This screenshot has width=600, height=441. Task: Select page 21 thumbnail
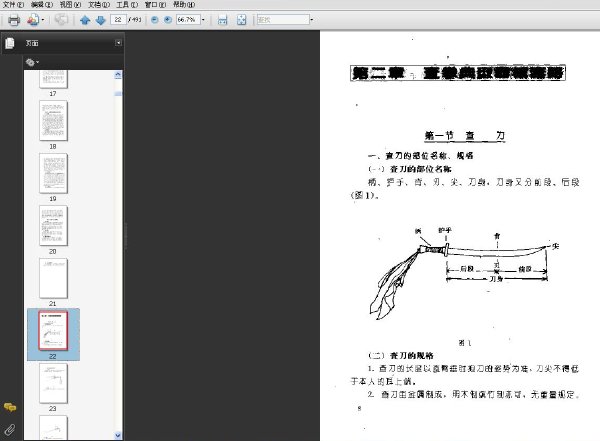[53, 278]
